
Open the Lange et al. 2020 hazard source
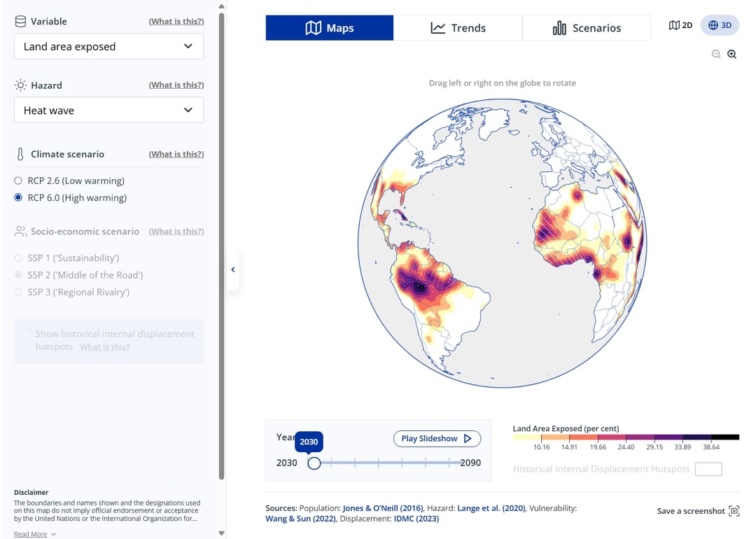(490, 508)
